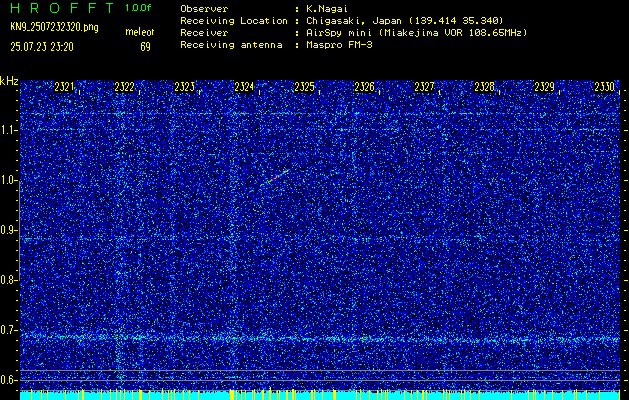Click the 2328 time marker
The width and height of the screenshot is (629, 400).
[x=484, y=87]
